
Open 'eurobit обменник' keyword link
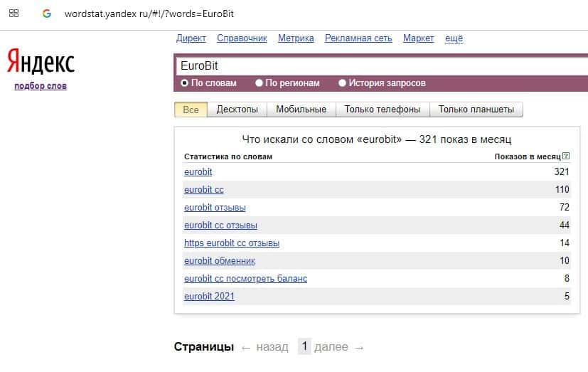pyautogui.click(x=219, y=261)
